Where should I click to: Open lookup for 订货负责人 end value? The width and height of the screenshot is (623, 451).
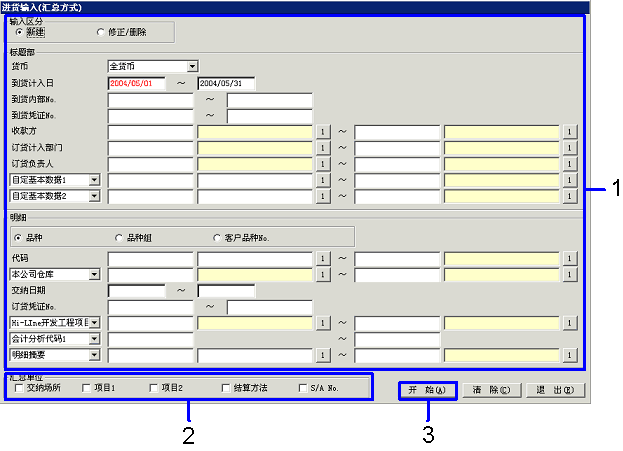click(x=569, y=164)
